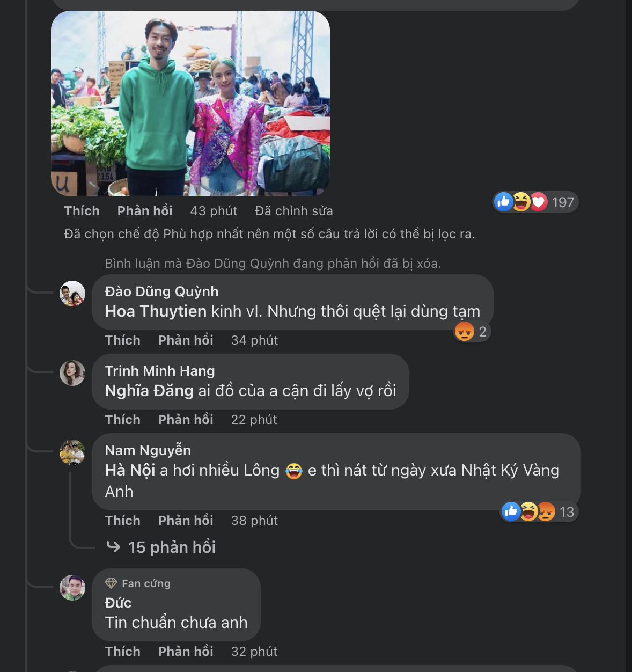Image resolution: width=632 pixels, height=672 pixels.
Task: Like Nam Nguyễn's comment with Thích
Action: click(122, 521)
